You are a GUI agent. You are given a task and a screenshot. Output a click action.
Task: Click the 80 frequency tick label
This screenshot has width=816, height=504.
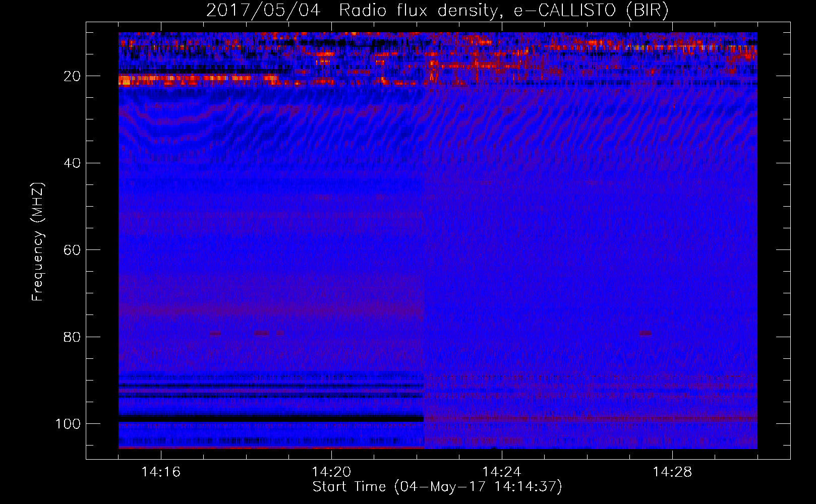(x=72, y=337)
